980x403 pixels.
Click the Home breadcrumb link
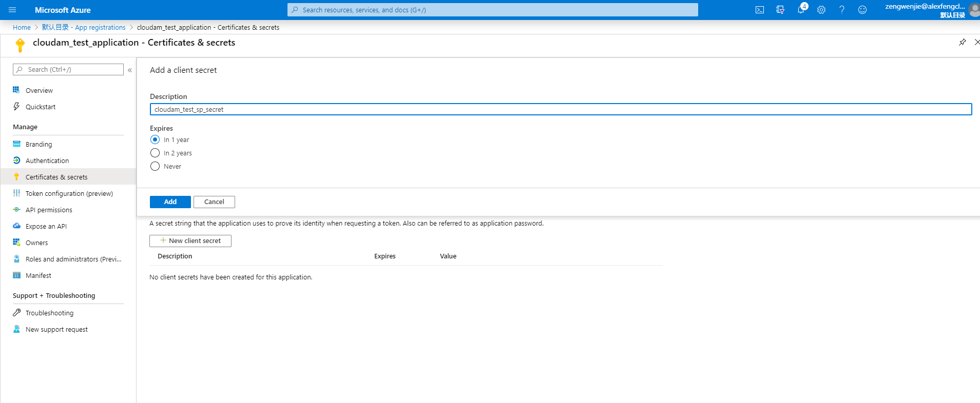(x=22, y=27)
